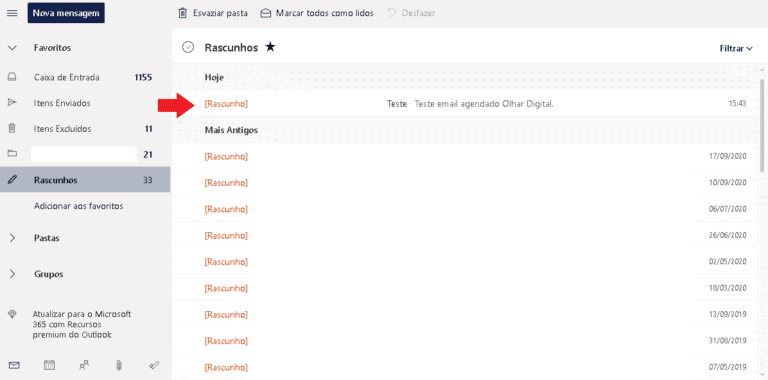Switch to Mail view icon
Viewport: 768px width, 380px height.
tap(14, 365)
